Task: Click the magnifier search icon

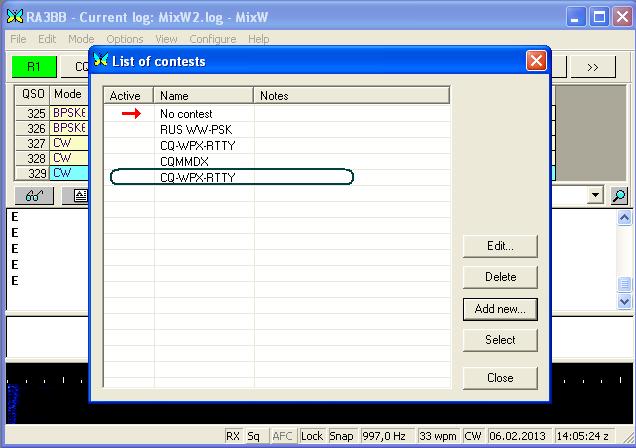Action: (x=619, y=196)
